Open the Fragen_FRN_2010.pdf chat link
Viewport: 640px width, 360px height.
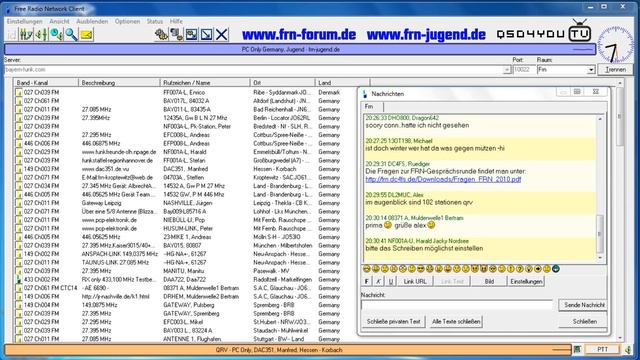[443, 179]
